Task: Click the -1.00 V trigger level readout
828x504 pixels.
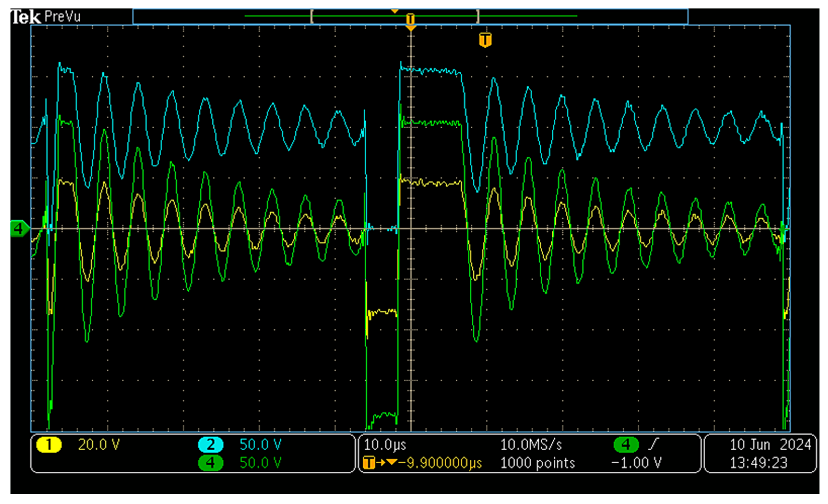Action: 636,463
